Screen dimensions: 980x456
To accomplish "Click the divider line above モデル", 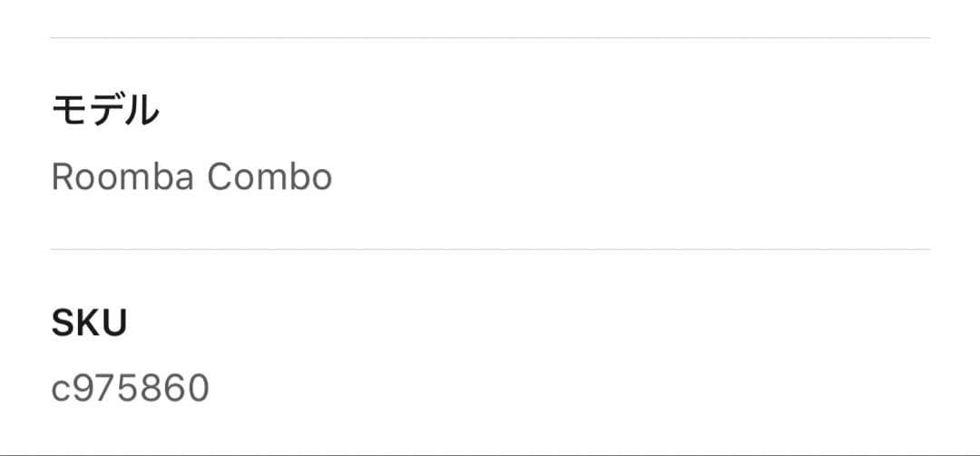I will pos(490,38).
